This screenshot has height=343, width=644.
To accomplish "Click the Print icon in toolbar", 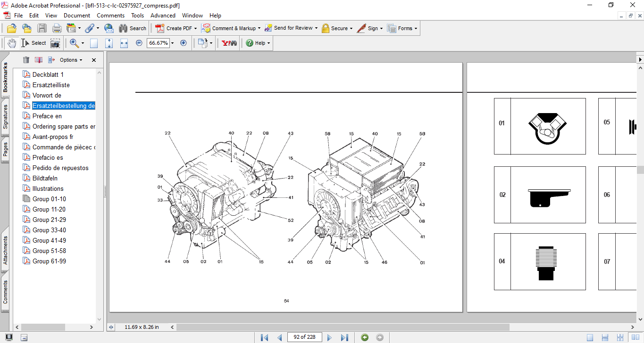I will coord(57,28).
